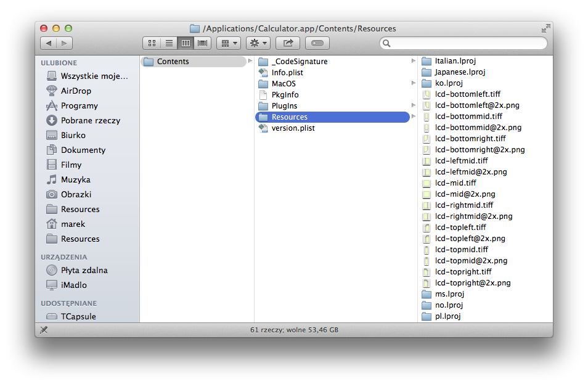Switch to list view mode
The width and height of the screenshot is (588, 386).
coord(168,43)
